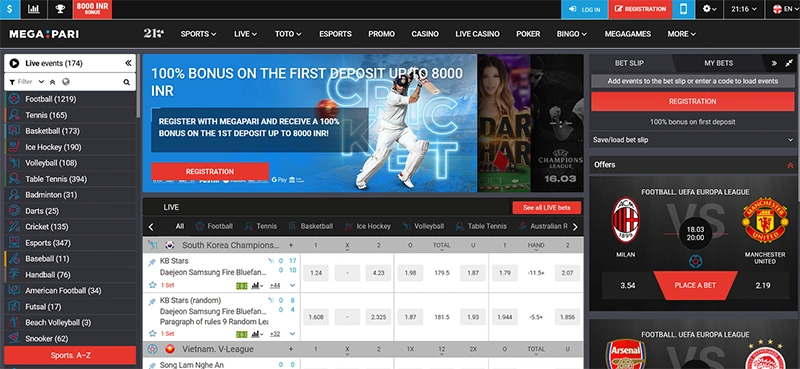800x369 pixels.
Task: Select Esports (347) in the sidebar
Action: [x=70, y=242]
